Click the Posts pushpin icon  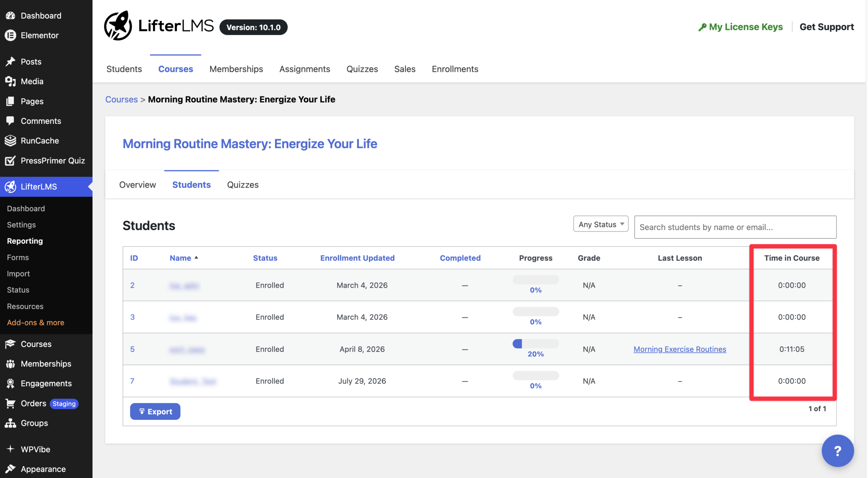coord(11,61)
